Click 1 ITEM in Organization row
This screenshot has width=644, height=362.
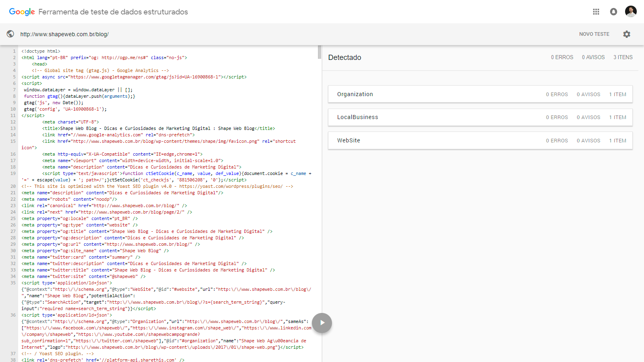617,94
